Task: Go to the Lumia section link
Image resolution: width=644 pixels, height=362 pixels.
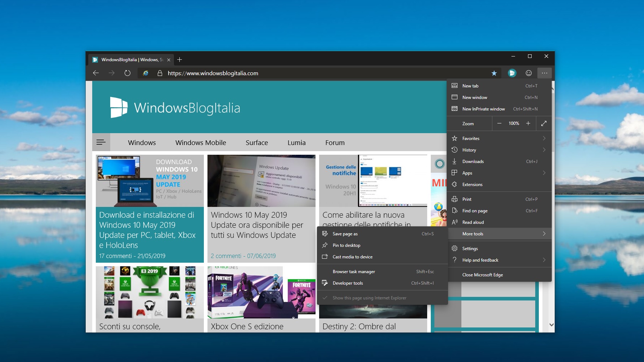Action: coord(296,142)
